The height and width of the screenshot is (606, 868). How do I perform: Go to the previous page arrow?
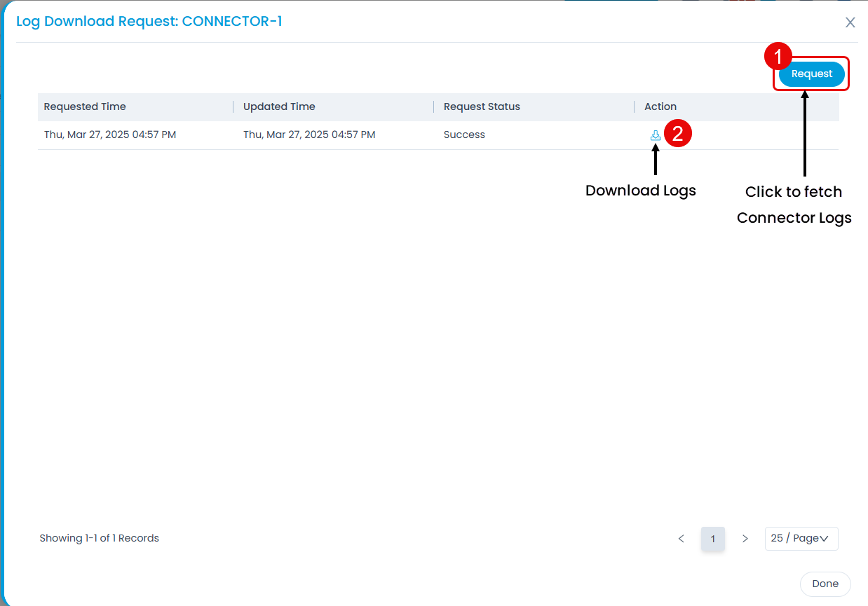coord(681,539)
